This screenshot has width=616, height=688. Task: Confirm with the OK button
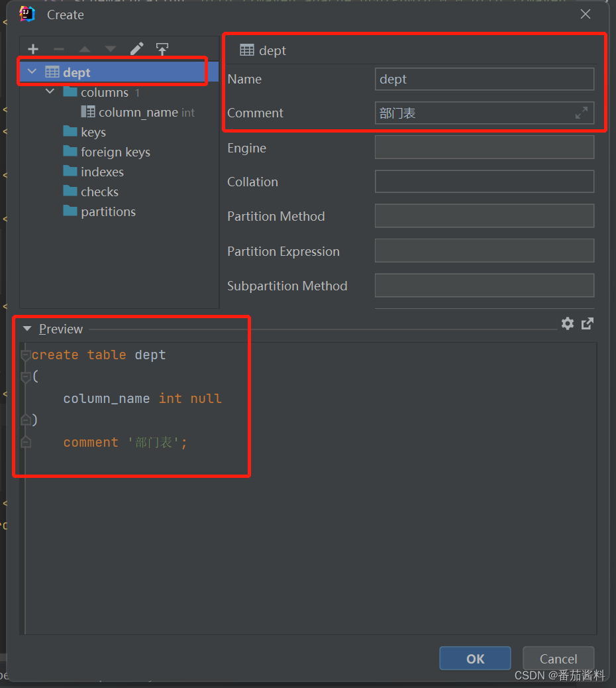(476, 658)
